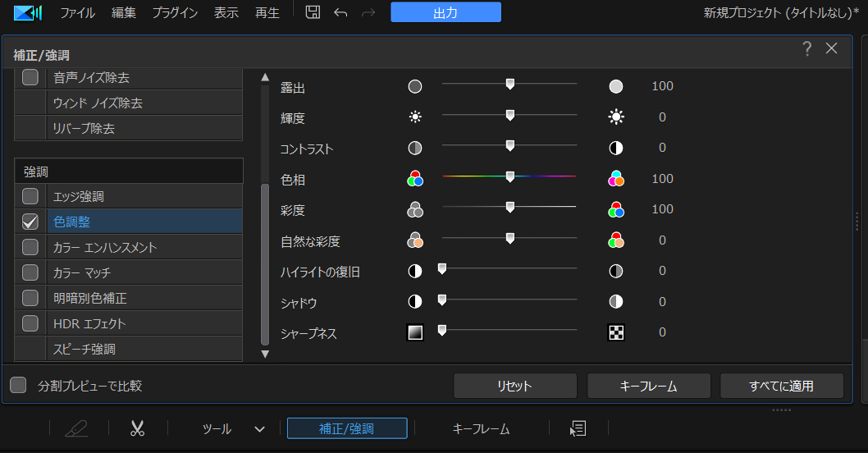Image resolution: width=868 pixels, height=453 pixels.
Task: Open the プラグイン menu
Action: (x=175, y=13)
